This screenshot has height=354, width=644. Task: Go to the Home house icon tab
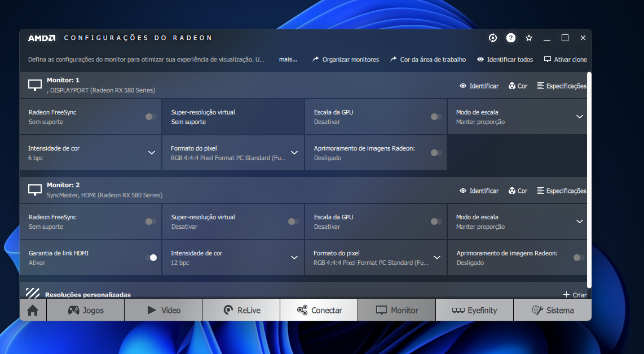point(33,310)
